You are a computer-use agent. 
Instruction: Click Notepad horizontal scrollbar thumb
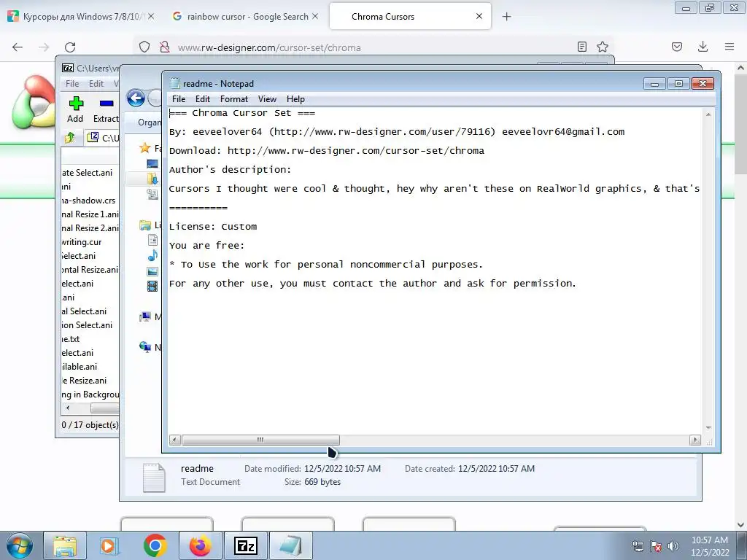[x=260, y=440]
